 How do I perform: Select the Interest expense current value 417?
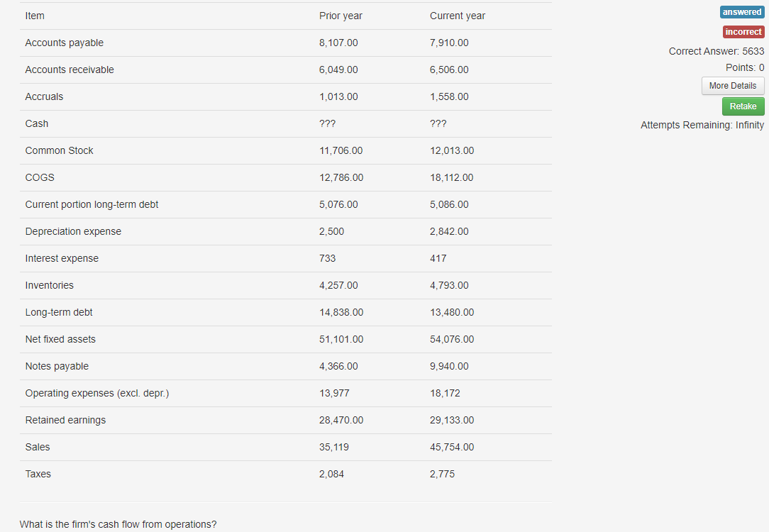click(438, 258)
